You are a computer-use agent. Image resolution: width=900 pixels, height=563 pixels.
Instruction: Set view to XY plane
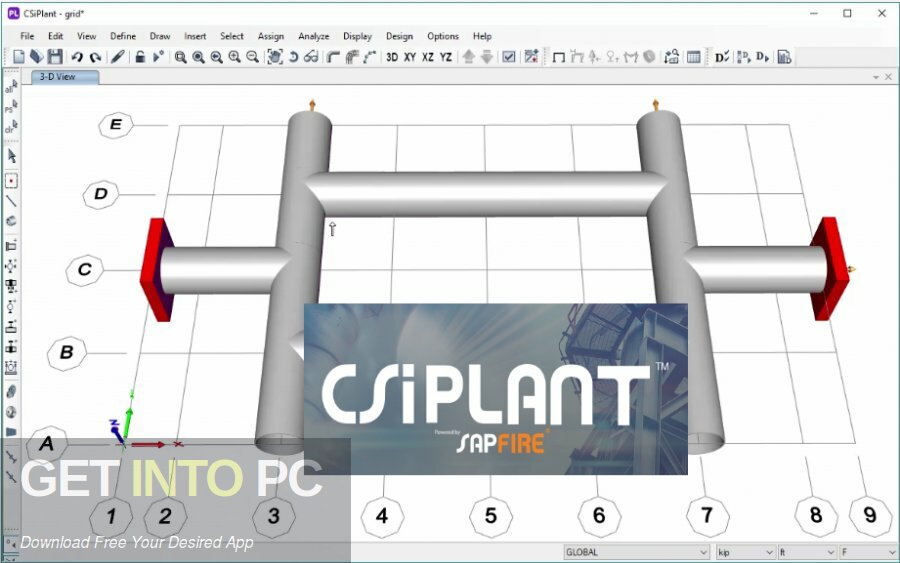410,57
